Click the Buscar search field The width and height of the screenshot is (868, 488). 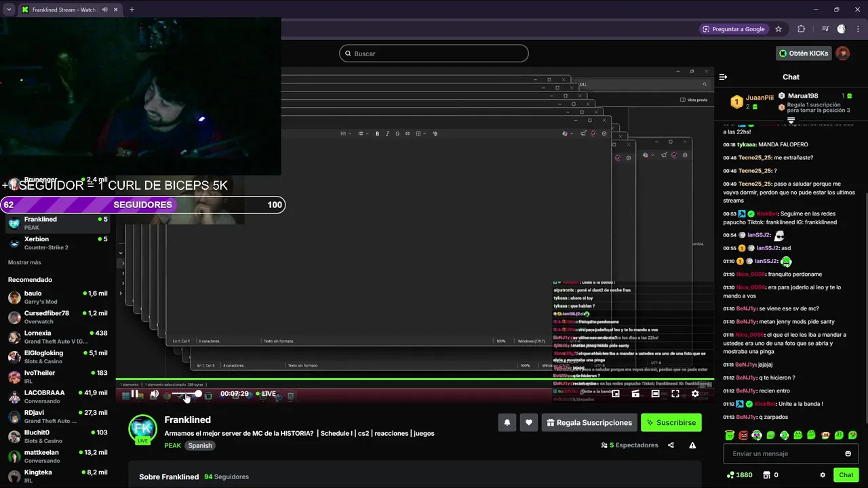coord(434,54)
